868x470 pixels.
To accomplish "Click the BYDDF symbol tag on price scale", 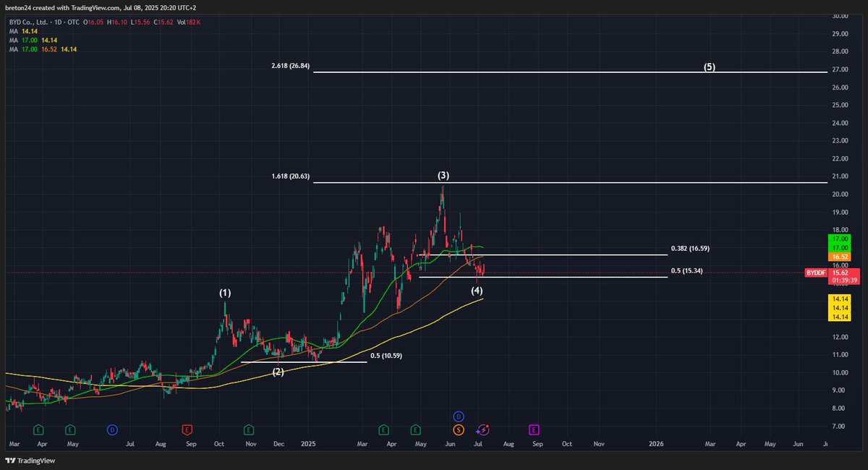I will [815, 273].
